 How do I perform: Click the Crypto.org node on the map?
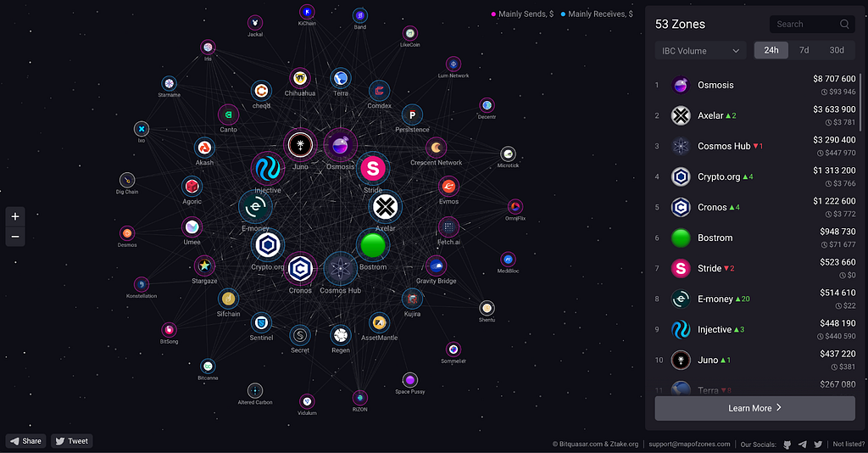[267, 245]
